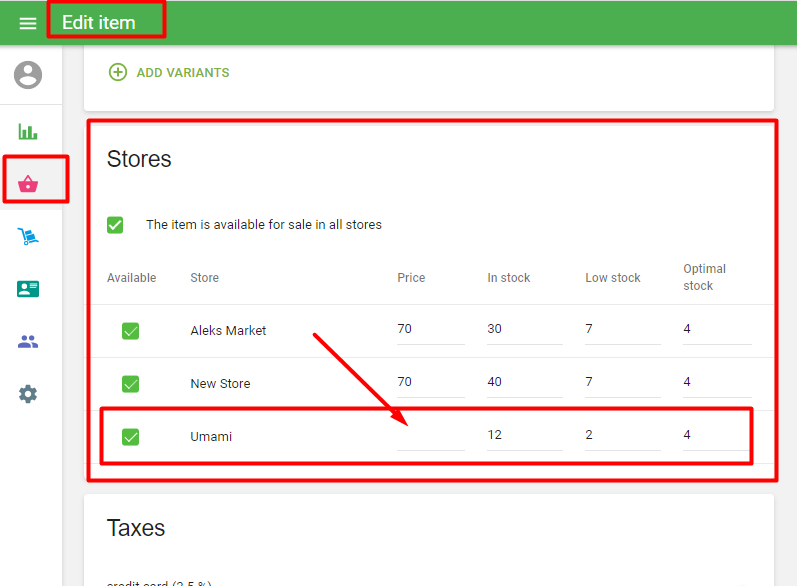Open inventory management hand truck icon

coord(28,237)
